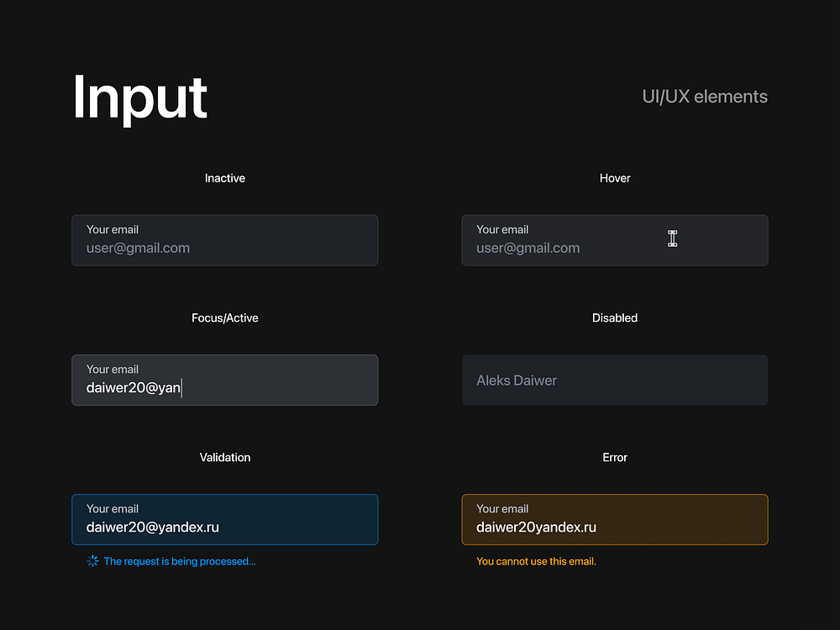Viewport: 840px width, 630px height.
Task: Focus the field containing daiwer20@yan
Action: (x=224, y=381)
